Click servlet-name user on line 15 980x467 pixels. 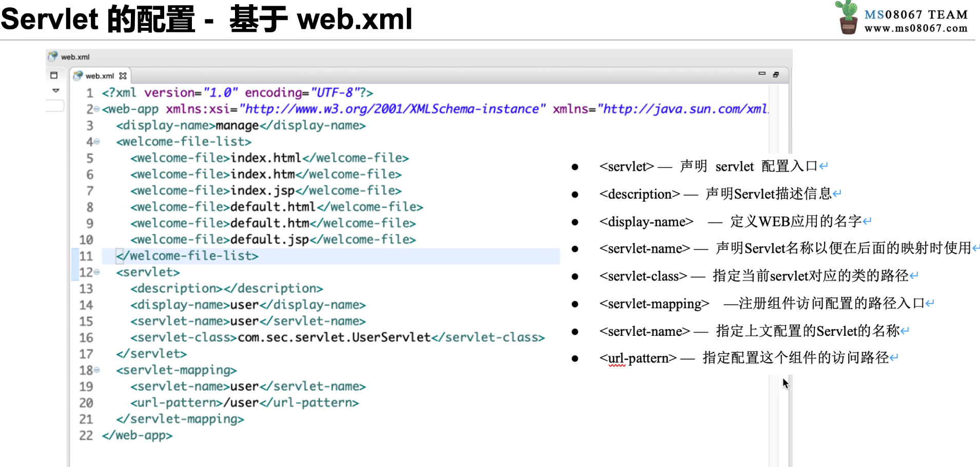[248, 321]
